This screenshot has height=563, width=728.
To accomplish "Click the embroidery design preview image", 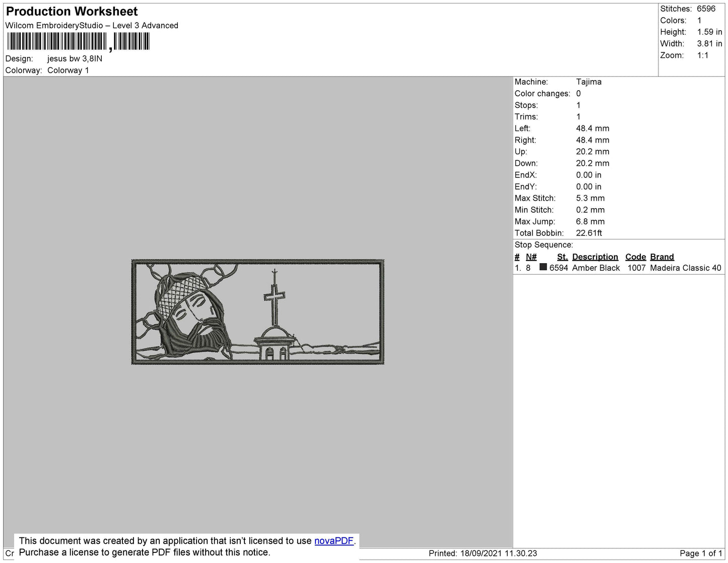I will click(x=257, y=312).
